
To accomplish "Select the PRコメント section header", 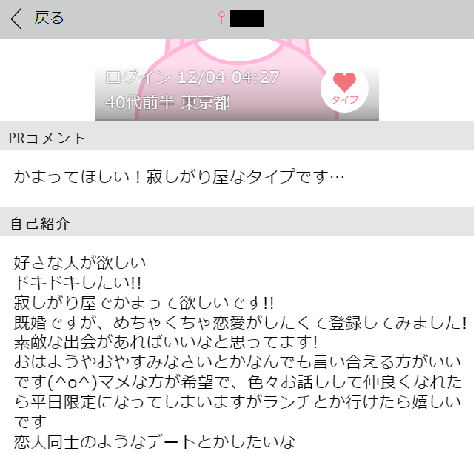I will coord(237,138).
